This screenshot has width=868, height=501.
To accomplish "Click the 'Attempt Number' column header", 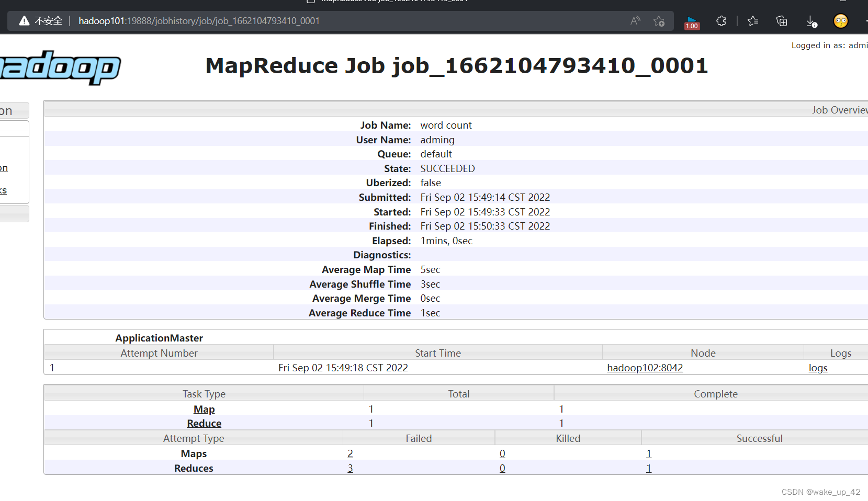I will point(159,353).
